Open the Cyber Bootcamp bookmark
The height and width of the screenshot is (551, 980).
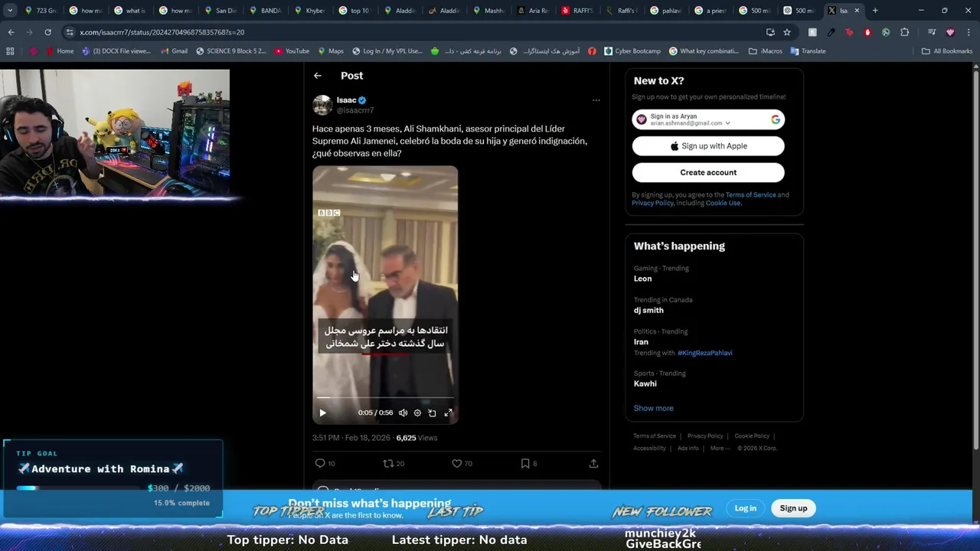[x=632, y=51]
